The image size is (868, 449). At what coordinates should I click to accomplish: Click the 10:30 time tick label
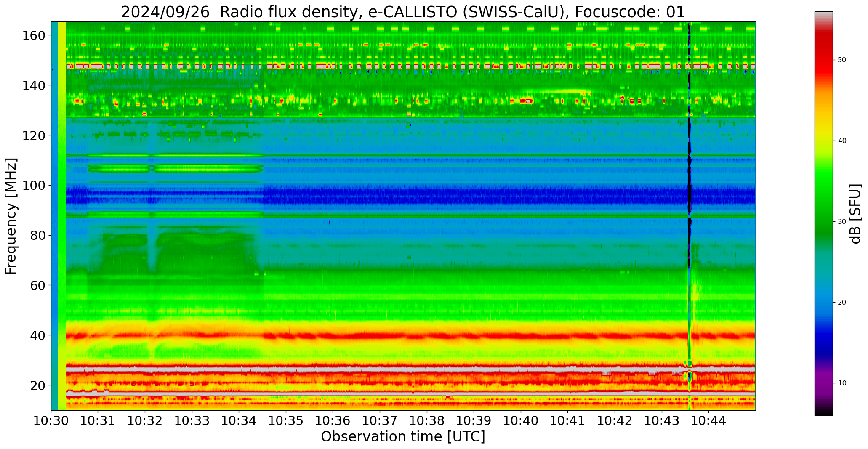point(51,421)
